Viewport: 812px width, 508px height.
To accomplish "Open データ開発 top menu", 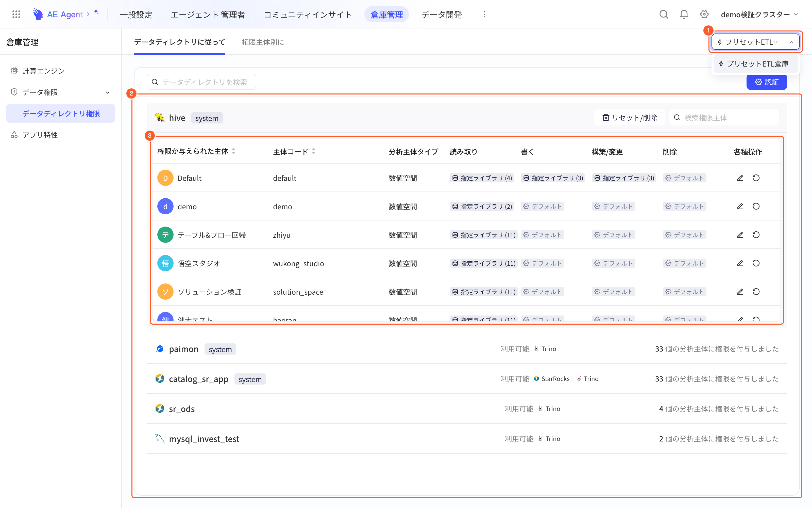I will [442, 14].
